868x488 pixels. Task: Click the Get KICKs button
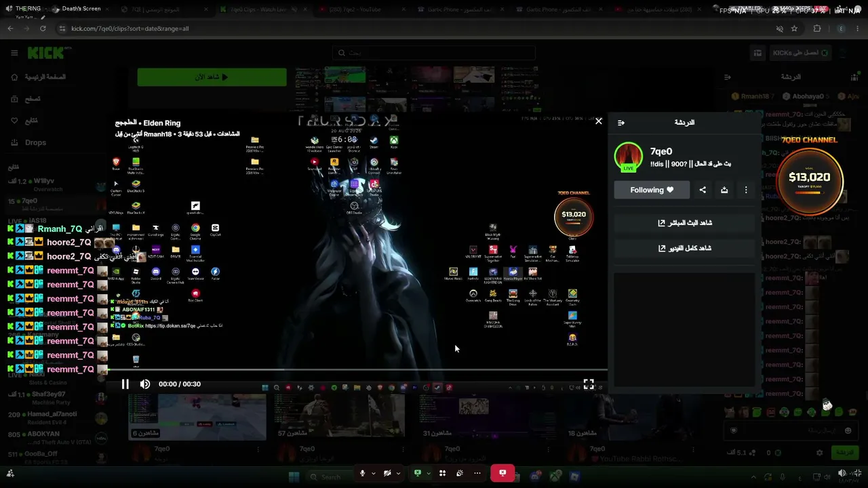coord(800,53)
